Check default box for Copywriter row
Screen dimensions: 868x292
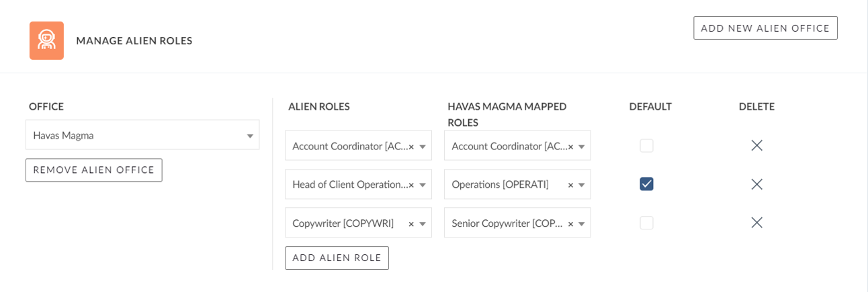coord(646,223)
